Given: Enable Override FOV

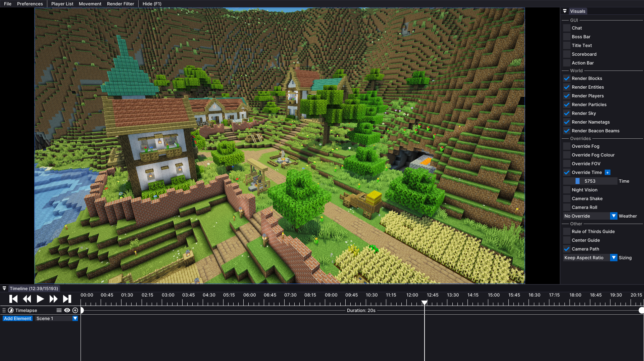Looking at the screenshot, I should (x=567, y=164).
